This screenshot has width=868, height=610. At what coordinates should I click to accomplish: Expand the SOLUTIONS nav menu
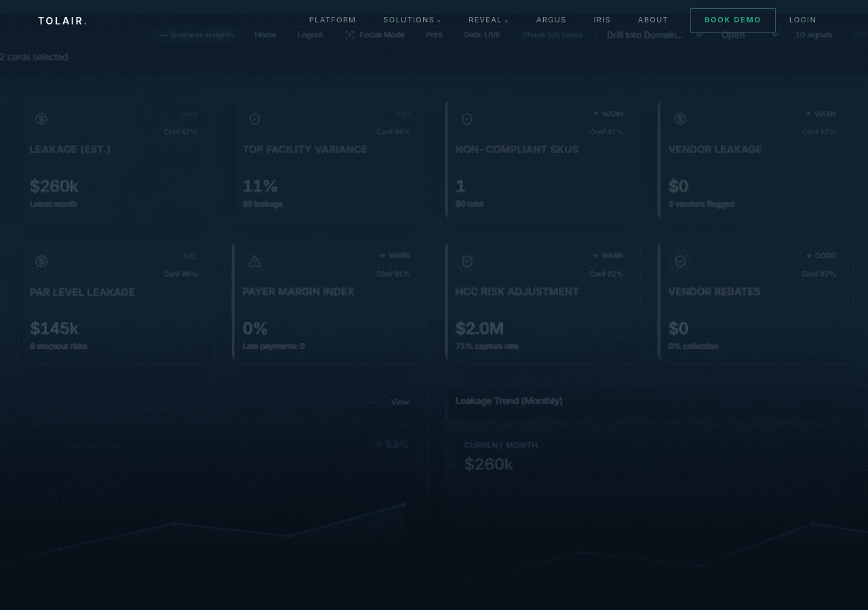412,20
